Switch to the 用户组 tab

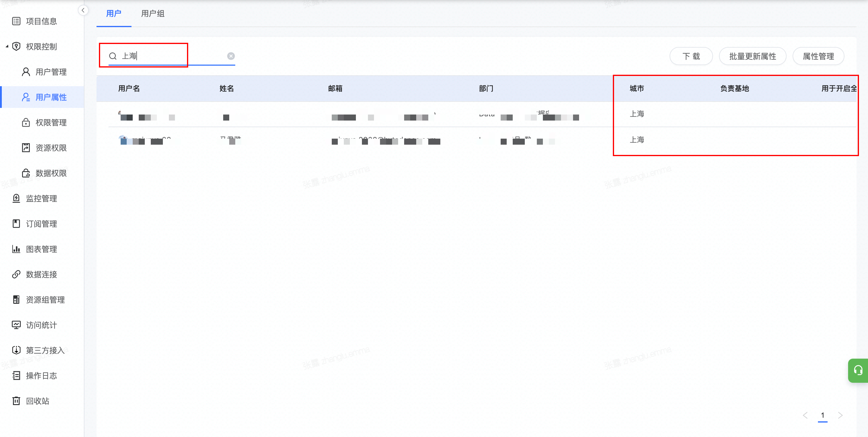(x=153, y=14)
